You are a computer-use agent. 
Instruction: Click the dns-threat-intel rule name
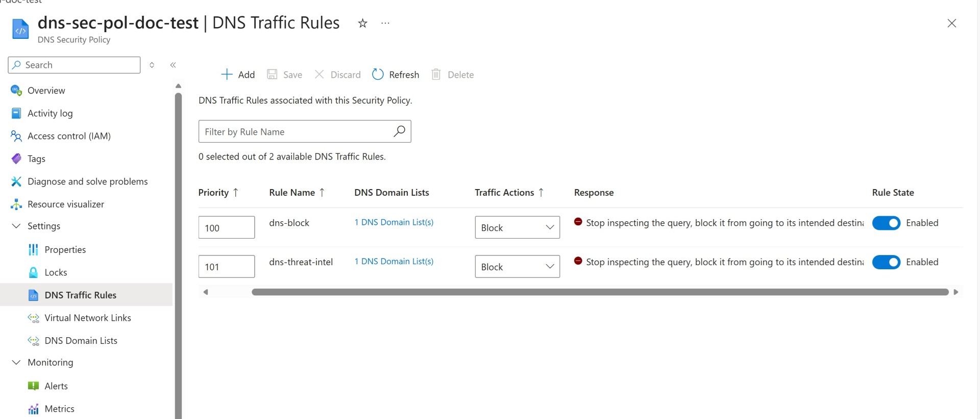pos(301,262)
